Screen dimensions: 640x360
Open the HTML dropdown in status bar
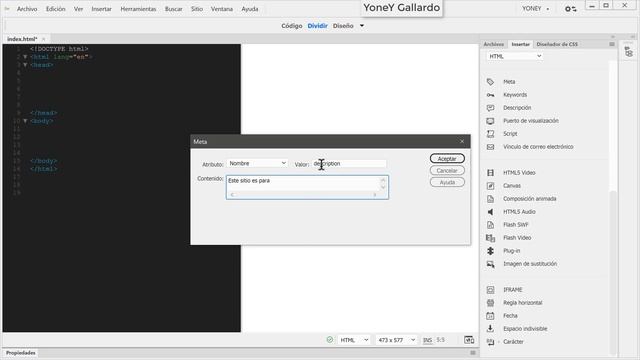coord(354,340)
